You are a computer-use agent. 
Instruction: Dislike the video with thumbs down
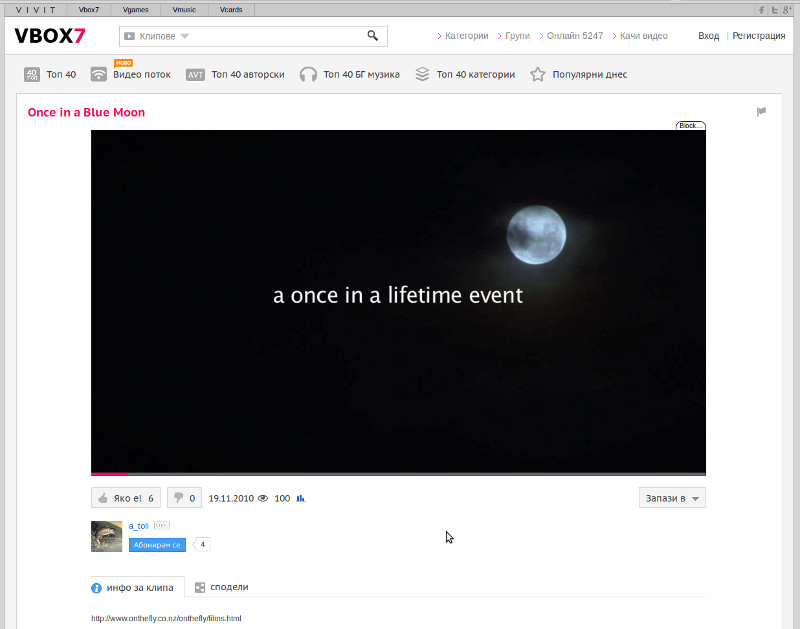[184, 498]
